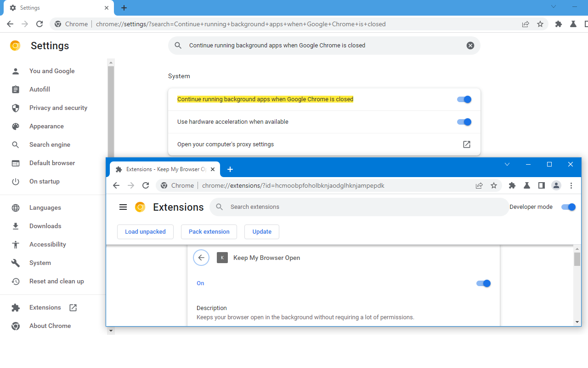
Task: Disable continue running background apps when Chrome closes
Action: pos(464,99)
